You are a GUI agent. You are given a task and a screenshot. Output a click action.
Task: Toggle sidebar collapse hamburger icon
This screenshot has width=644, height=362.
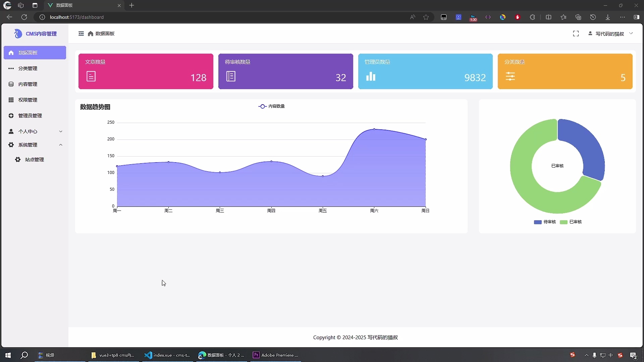pyautogui.click(x=81, y=34)
